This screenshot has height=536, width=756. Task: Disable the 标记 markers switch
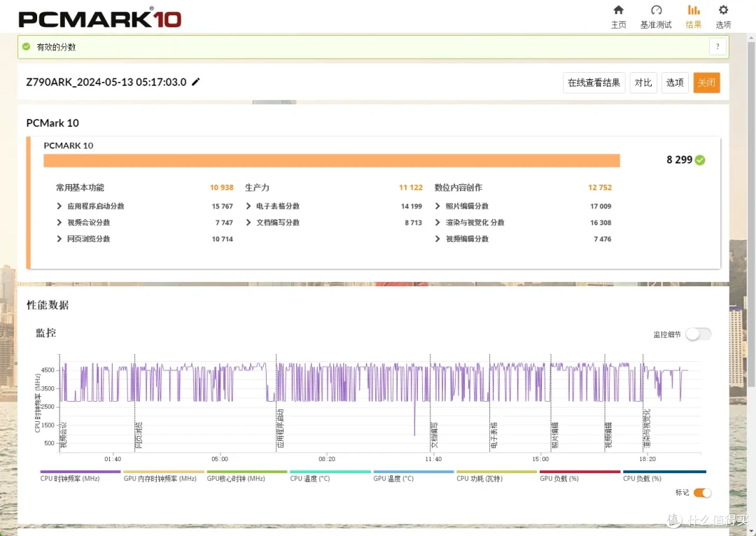[x=702, y=493]
